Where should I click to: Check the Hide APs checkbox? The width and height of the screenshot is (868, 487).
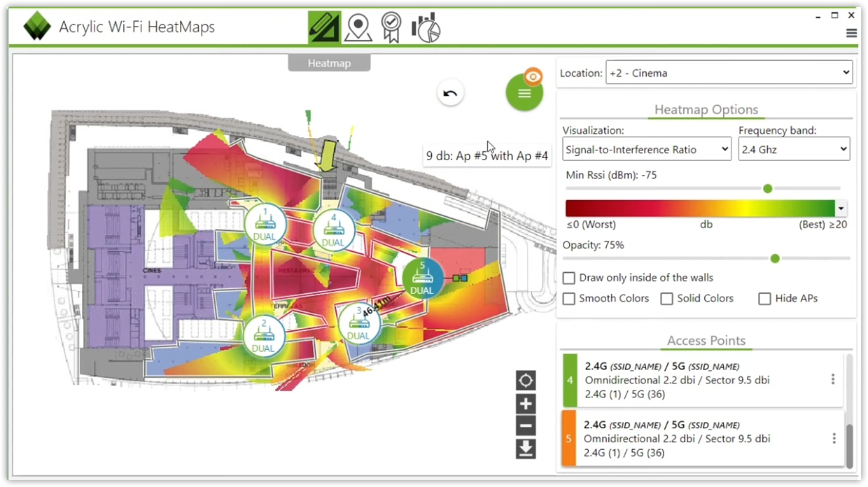pyautogui.click(x=764, y=298)
